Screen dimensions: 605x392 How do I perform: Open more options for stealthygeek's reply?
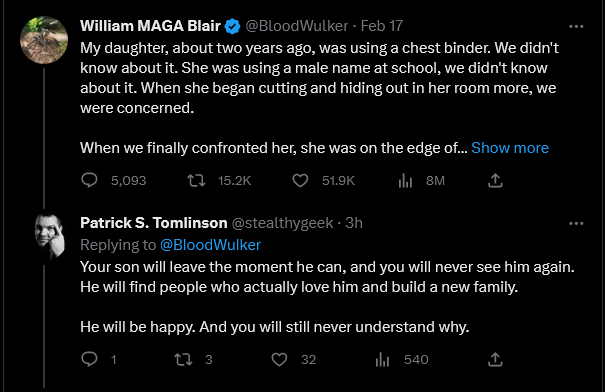576,223
